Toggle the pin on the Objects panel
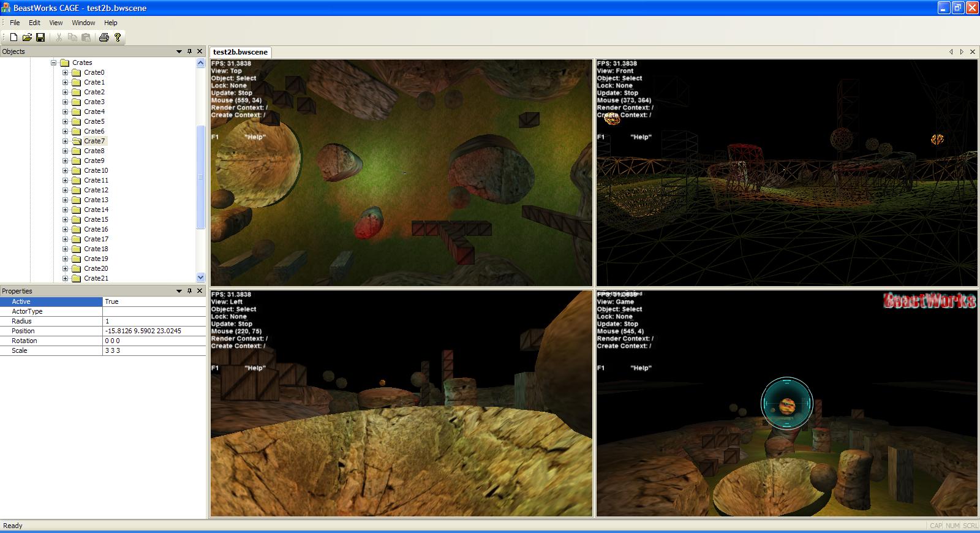Image resolution: width=980 pixels, height=533 pixels. point(189,51)
